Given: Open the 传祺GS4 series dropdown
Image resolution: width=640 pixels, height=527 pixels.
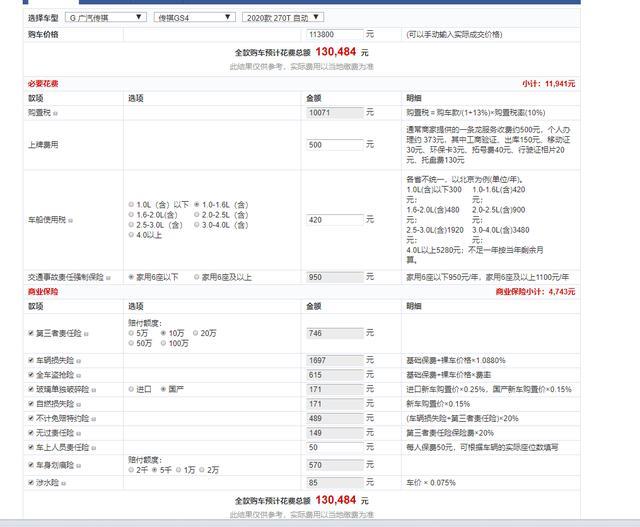Looking at the screenshot, I should (x=195, y=18).
